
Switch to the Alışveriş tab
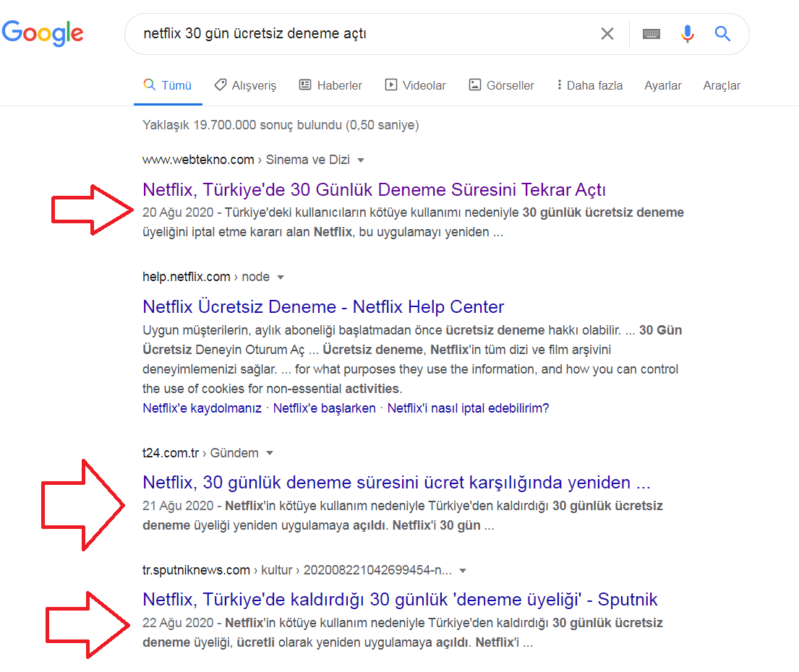tap(246, 85)
